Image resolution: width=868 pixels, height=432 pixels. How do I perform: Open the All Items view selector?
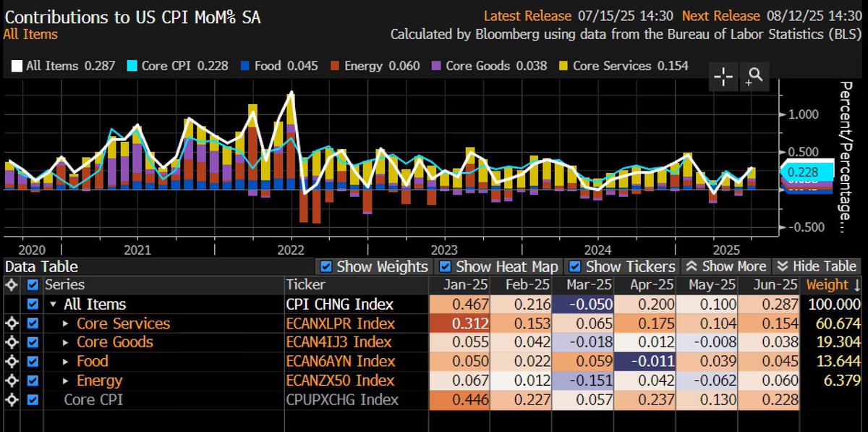pos(30,34)
